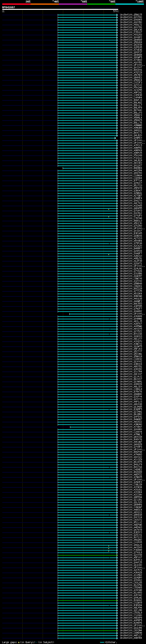Click the UniRef100_P93253 label
This screenshot has height=644, width=146.
tap(131, 35)
